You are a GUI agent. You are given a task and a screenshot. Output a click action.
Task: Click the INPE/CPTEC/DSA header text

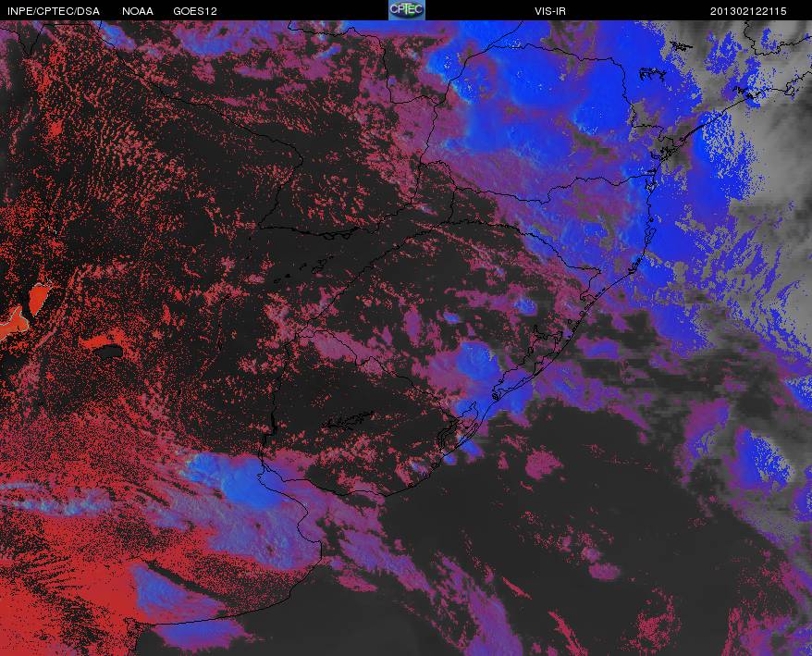pyautogui.click(x=54, y=11)
